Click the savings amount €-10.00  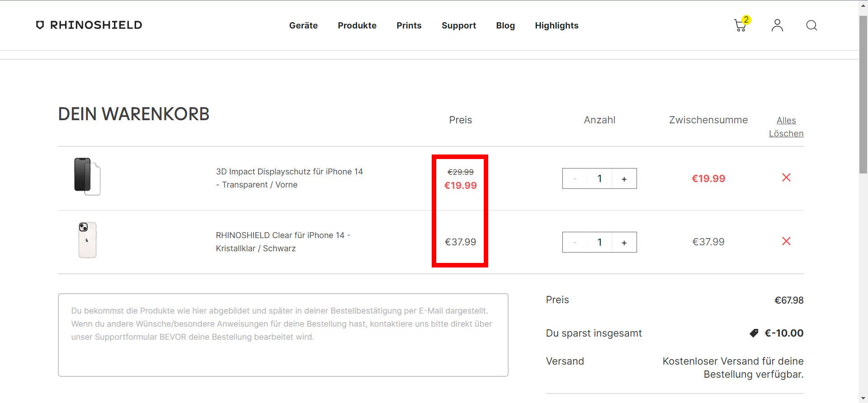tap(784, 333)
